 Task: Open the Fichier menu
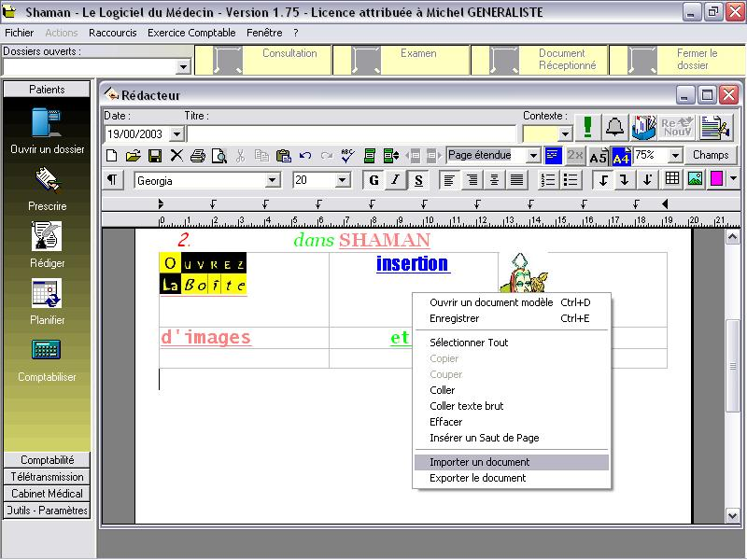tap(19, 33)
